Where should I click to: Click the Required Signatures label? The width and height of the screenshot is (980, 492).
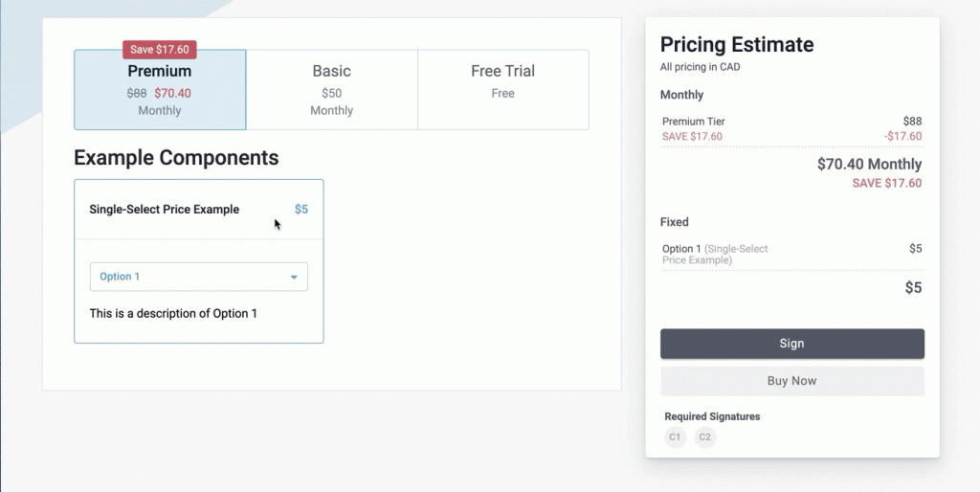(x=712, y=416)
